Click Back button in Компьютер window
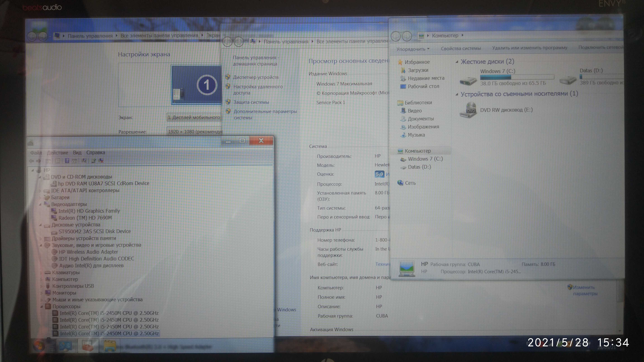Image resolution: width=644 pixels, height=362 pixels. tap(396, 36)
